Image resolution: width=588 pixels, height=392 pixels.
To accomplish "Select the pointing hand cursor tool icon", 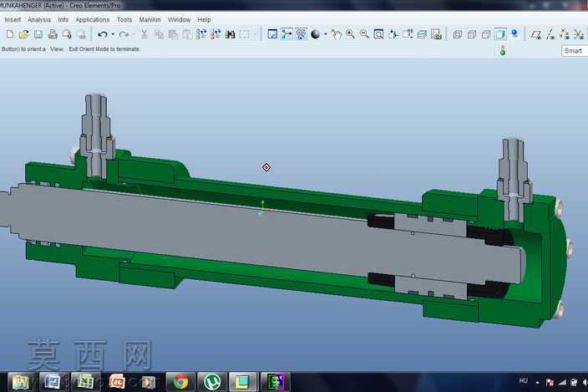I will (337, 34).
